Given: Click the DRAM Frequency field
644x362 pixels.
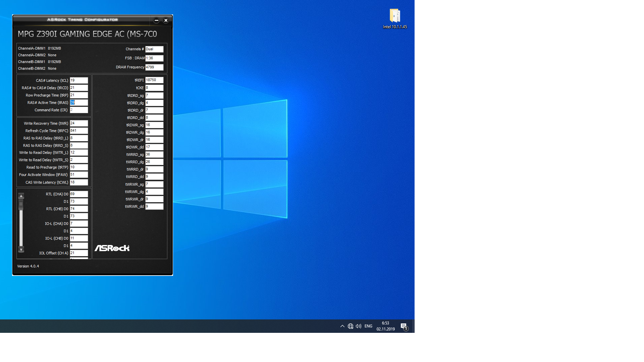Looking at the screenshot, I should pos(154,67).
